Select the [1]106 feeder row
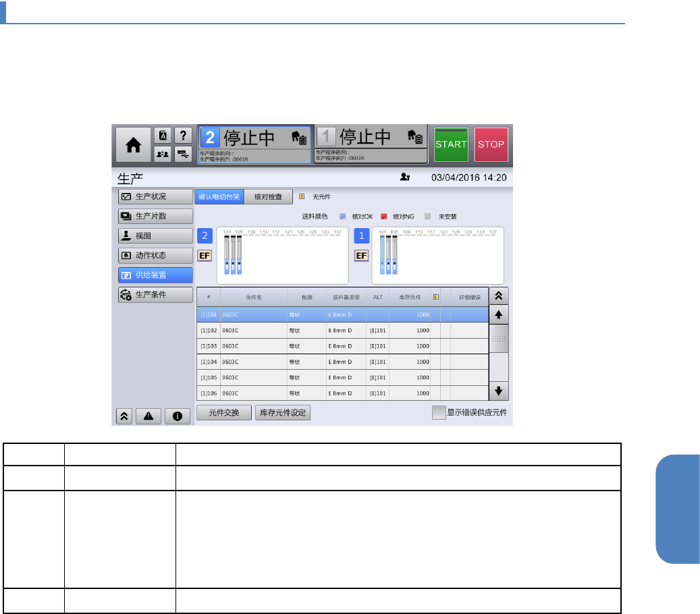The width and height of the screenshot is (700, 614). pos(342,393)
